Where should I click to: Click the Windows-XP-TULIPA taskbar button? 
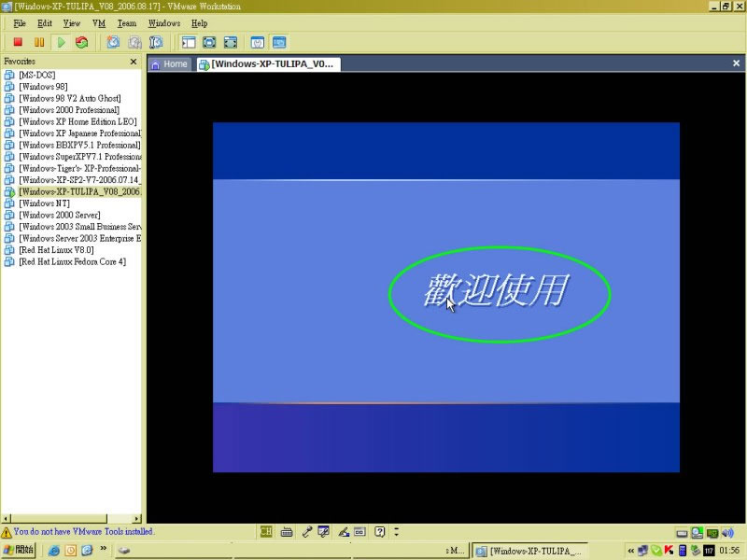click(529, 551)
